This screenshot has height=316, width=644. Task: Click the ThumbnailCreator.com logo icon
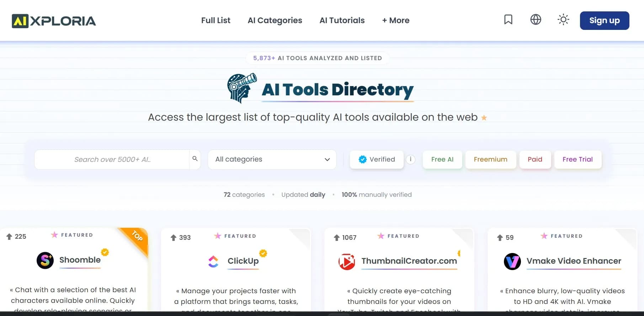tap(347, 262)
